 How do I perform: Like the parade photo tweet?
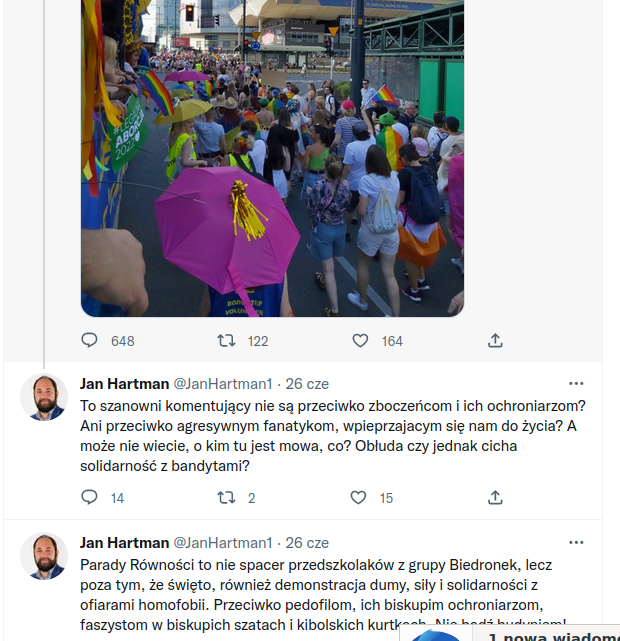pyautogui.click(x=360, y=341)
